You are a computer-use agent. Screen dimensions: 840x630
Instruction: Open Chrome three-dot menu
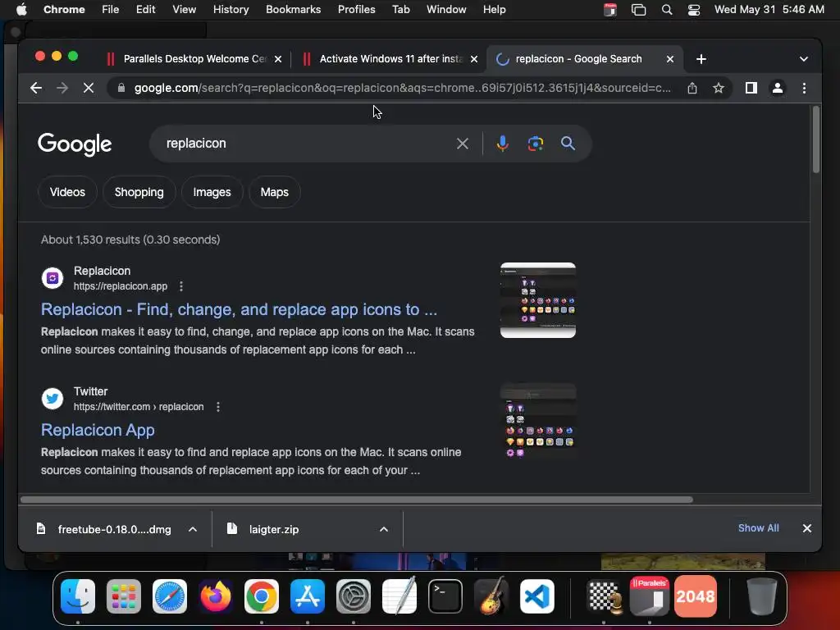tap(804, 88)
